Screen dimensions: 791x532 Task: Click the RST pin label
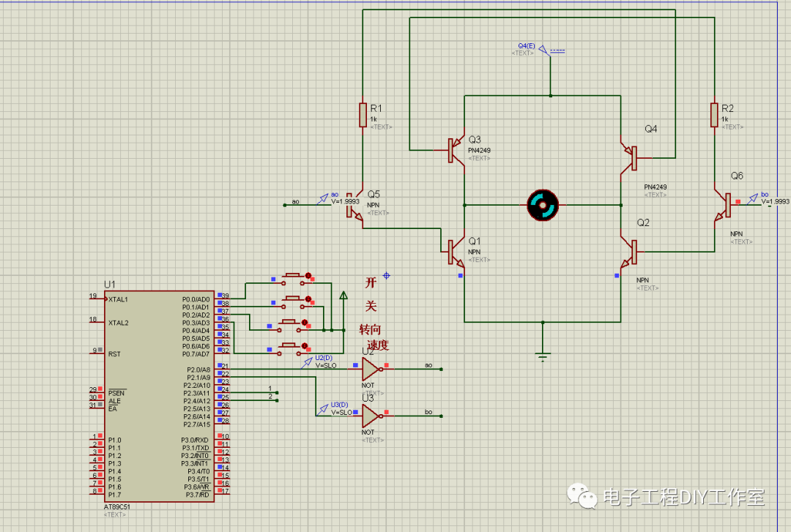coord(114,354)
